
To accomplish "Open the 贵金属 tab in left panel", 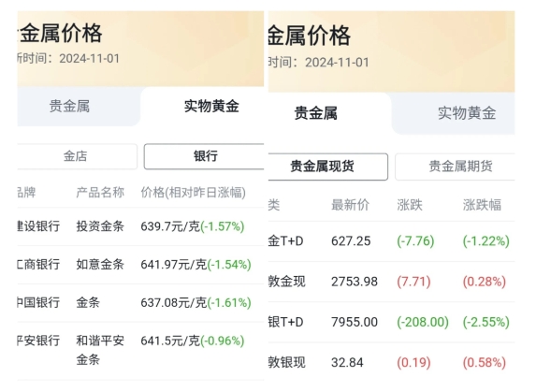I will coord(69,107).
